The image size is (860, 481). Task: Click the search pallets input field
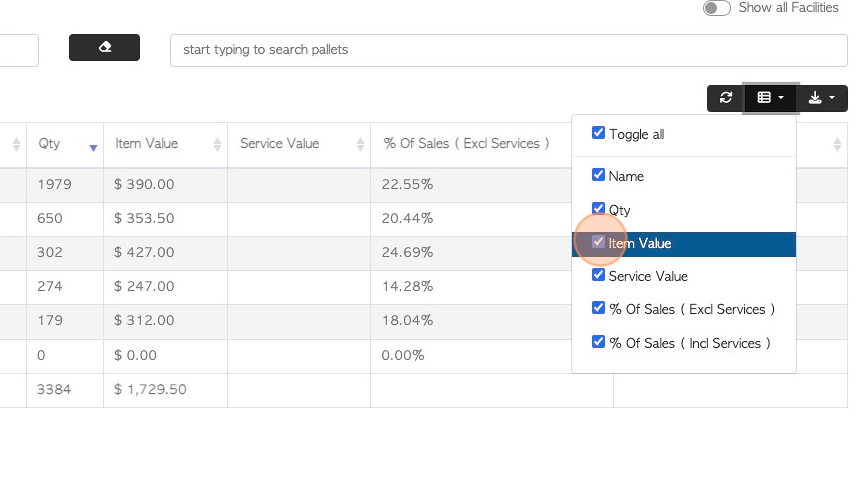[x=508, y=50]
